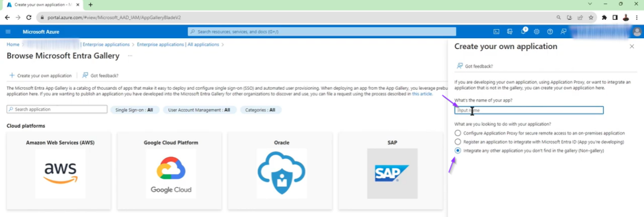Go forward in the browser
644x217 pixels.
point(17,17)
